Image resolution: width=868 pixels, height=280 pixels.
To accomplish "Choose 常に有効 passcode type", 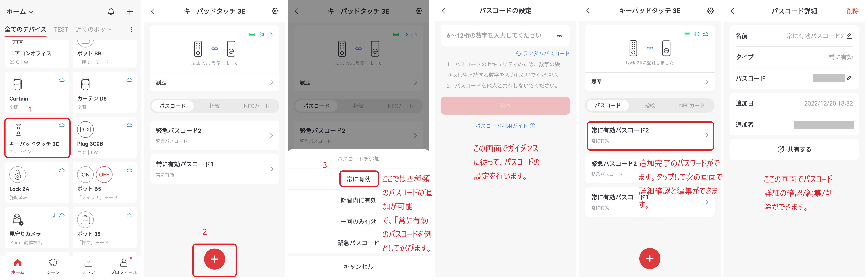I will pos(358,179).
